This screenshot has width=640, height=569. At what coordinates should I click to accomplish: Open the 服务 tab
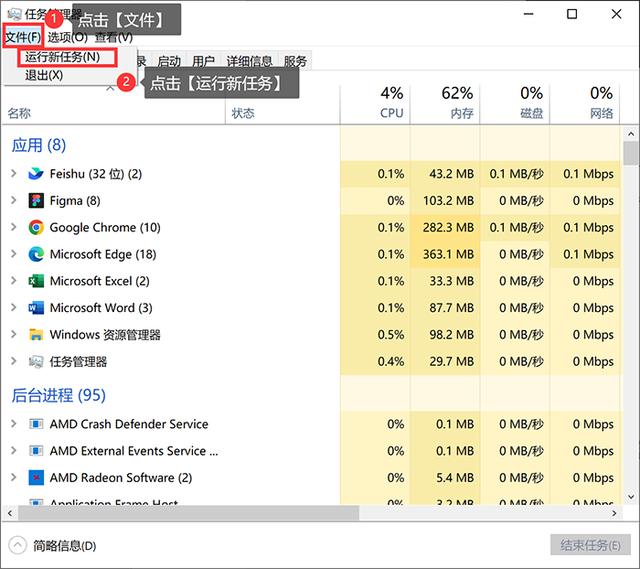tap(295, 61)
